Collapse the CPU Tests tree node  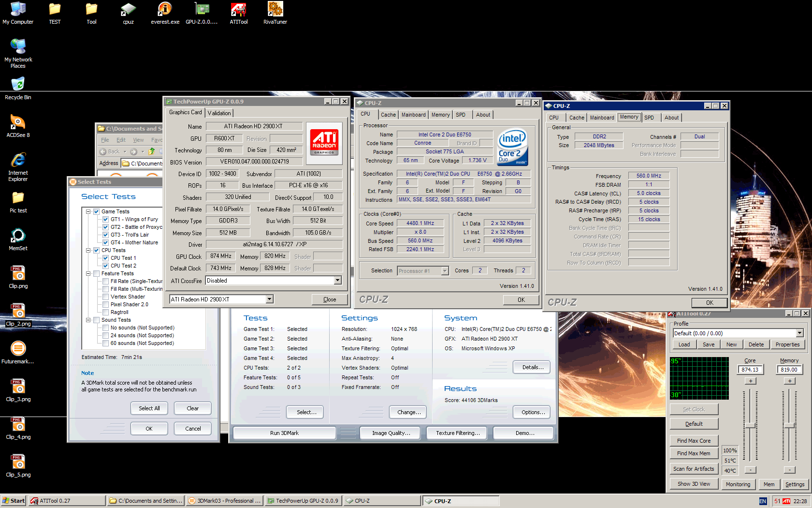pos(88,250)
